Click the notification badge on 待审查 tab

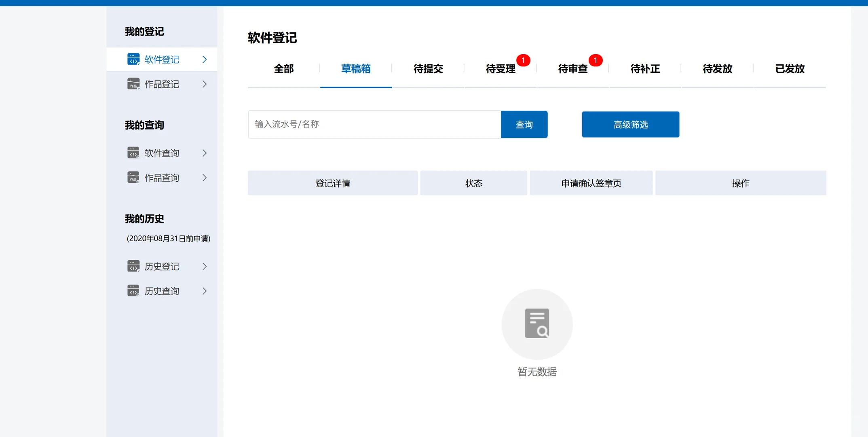pyautogui.click(x=596, y=60)
